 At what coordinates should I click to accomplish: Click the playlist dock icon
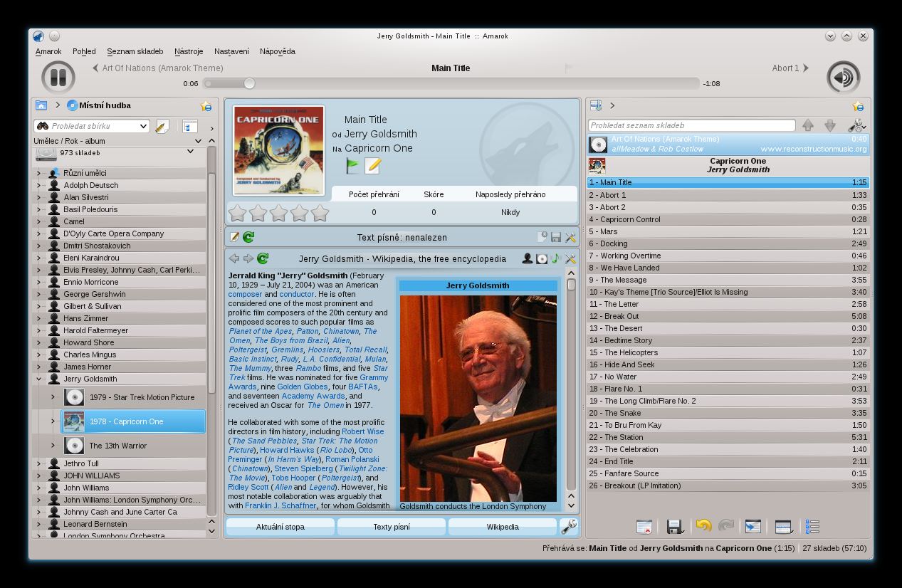[x=596, y=105]
